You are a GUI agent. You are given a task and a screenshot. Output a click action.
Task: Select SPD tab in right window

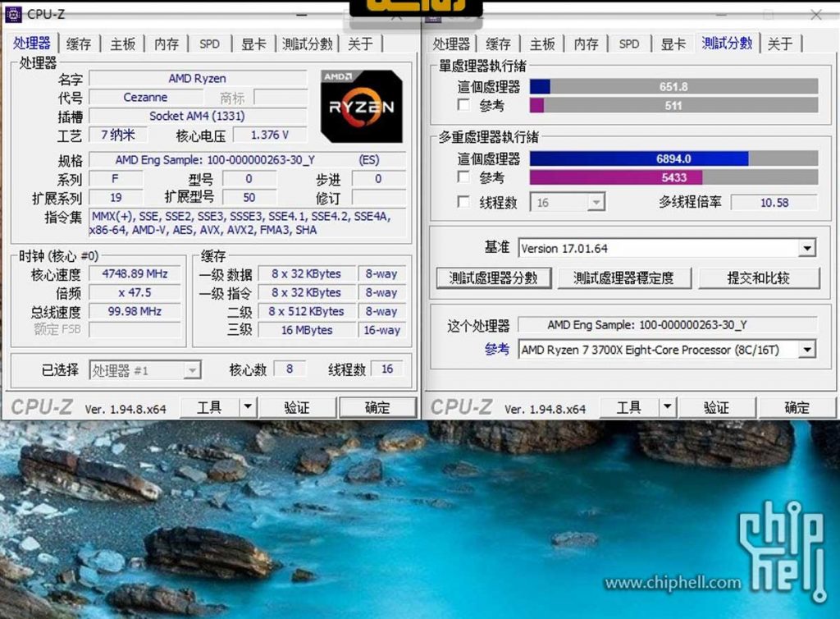pos(629,44)
